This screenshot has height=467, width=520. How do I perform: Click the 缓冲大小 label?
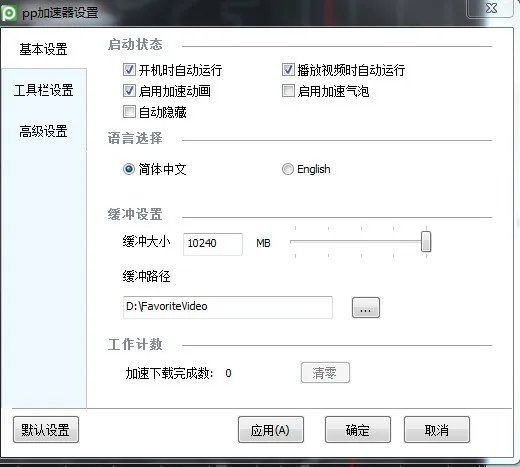pyautogui.click(x=146, y=241)
